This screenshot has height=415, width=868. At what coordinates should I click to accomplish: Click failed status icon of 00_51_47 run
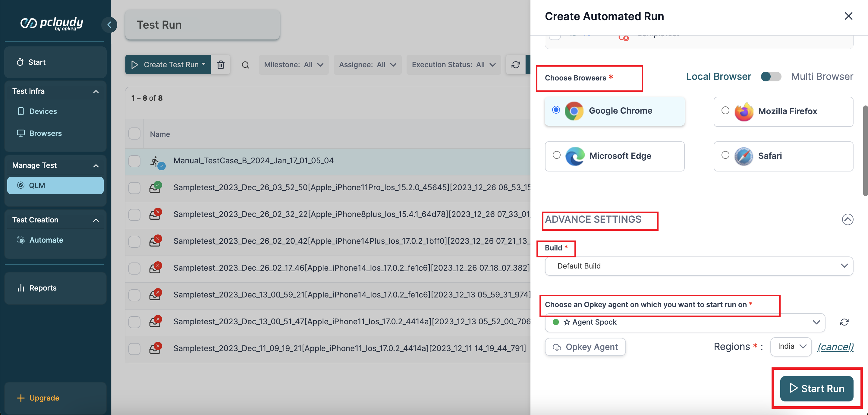155,322
